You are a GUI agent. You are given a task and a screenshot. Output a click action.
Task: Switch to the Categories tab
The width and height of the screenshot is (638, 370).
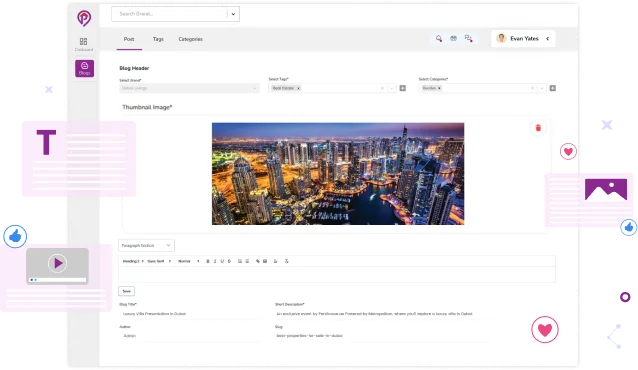click(190, 39)
